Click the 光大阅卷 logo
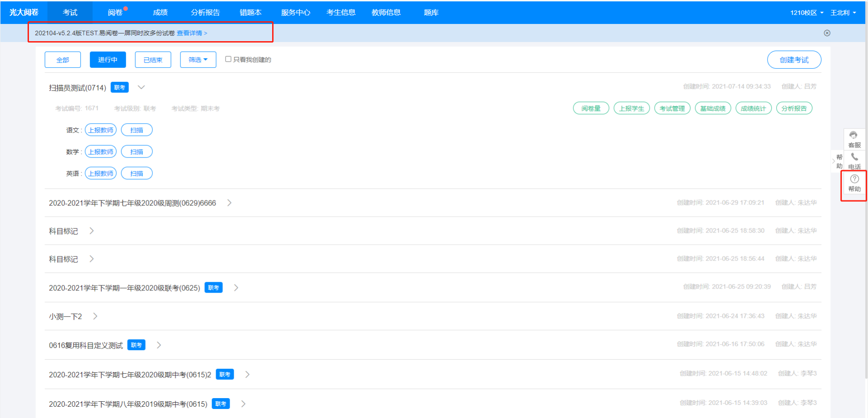 (x=24, y=12)
